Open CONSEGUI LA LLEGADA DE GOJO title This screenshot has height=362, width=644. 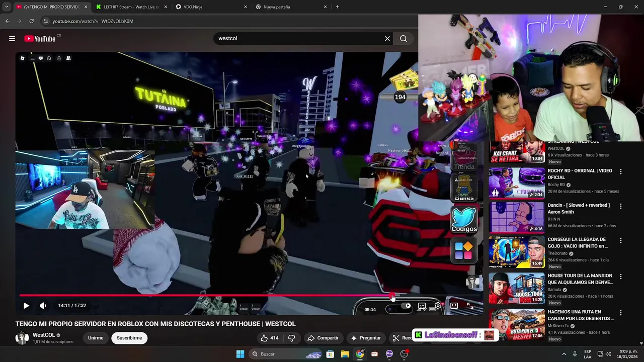(x=578, y=243)
